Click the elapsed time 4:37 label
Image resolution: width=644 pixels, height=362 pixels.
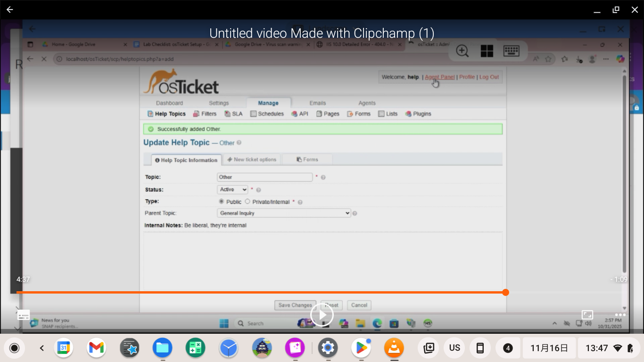tap(23, 279)
